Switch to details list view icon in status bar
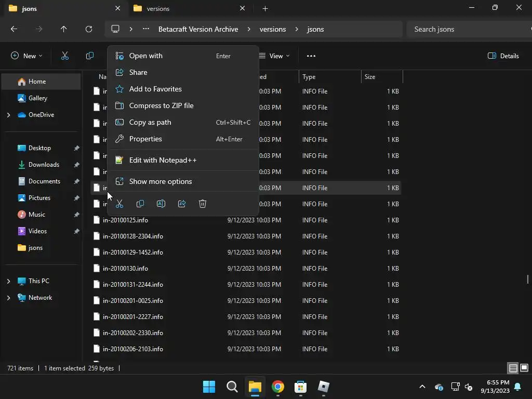The width and height of the screenshot is (532, 399). pos(513,368)
